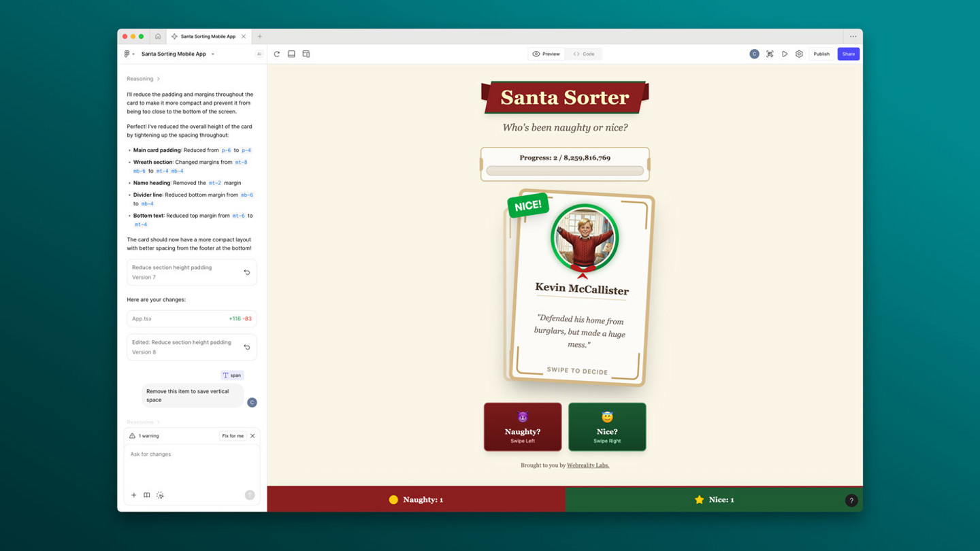
Task: Toggle the AI panel button
Action: pyautogui.click(x=259, y=54)
